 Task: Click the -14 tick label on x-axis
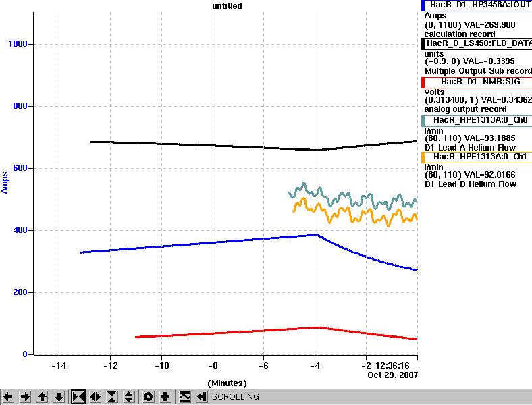point(59,366)
